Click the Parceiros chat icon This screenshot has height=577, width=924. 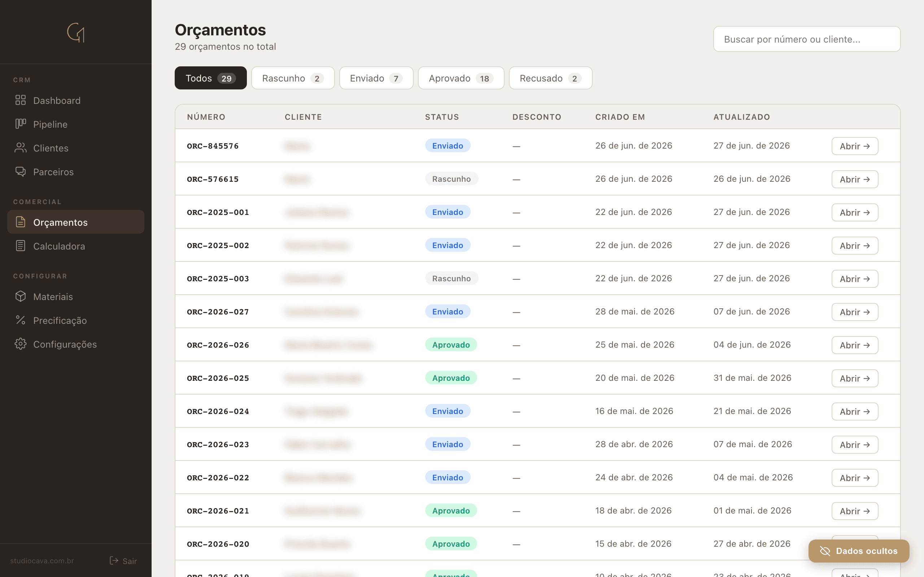20,172
